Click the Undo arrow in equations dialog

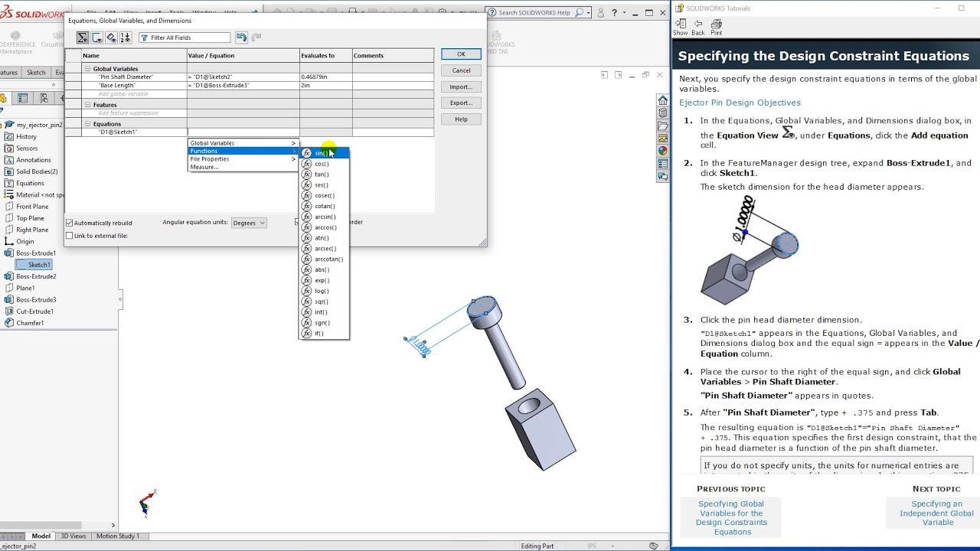tap(242, 37)
